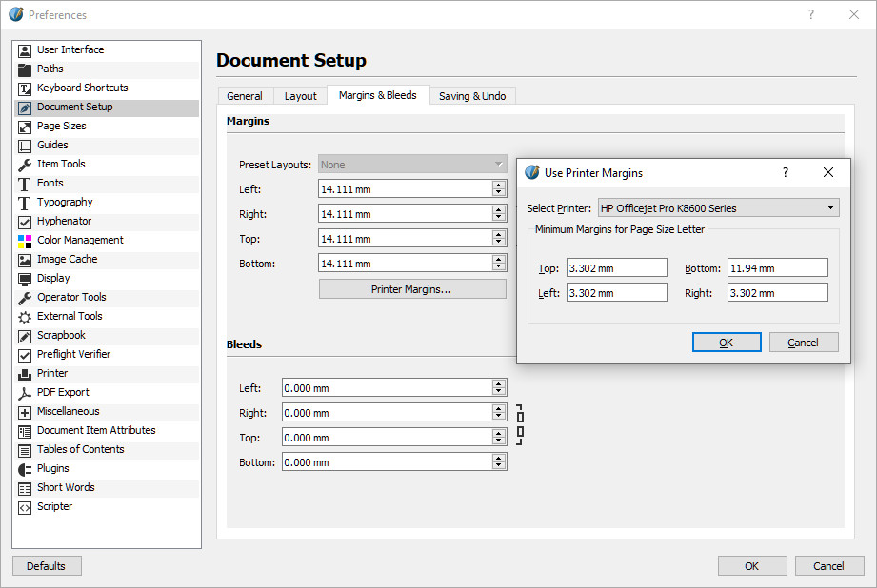Screen dimensions: 877x588
Task: Open the Preflight Verifier section
Action: [73, 354]
